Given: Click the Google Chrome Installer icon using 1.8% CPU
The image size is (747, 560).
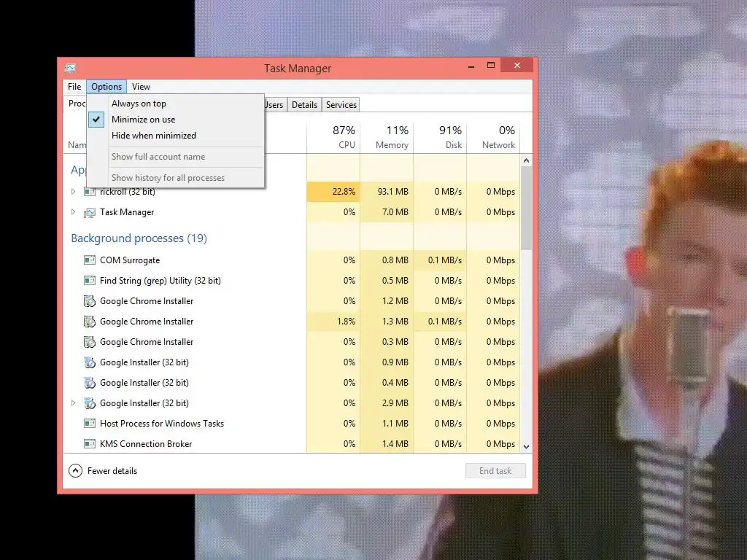Looking at the screenshot, I should (90, 322).
